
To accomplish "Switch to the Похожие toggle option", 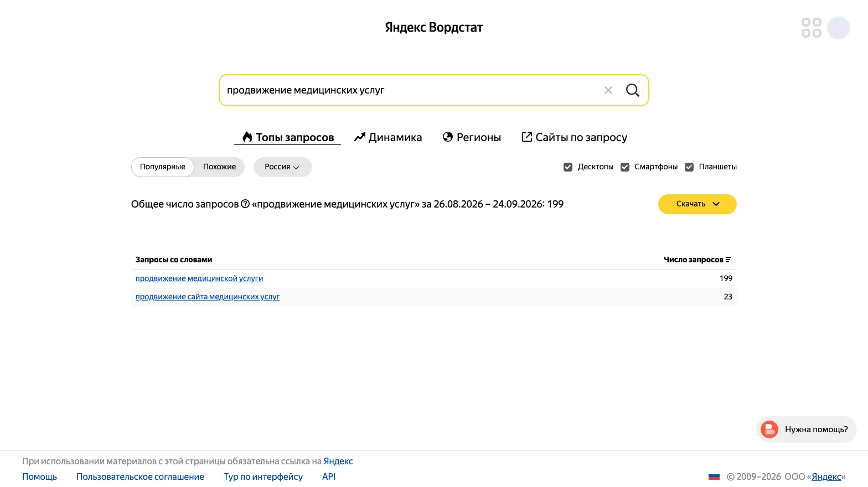I will click(219, 167).
